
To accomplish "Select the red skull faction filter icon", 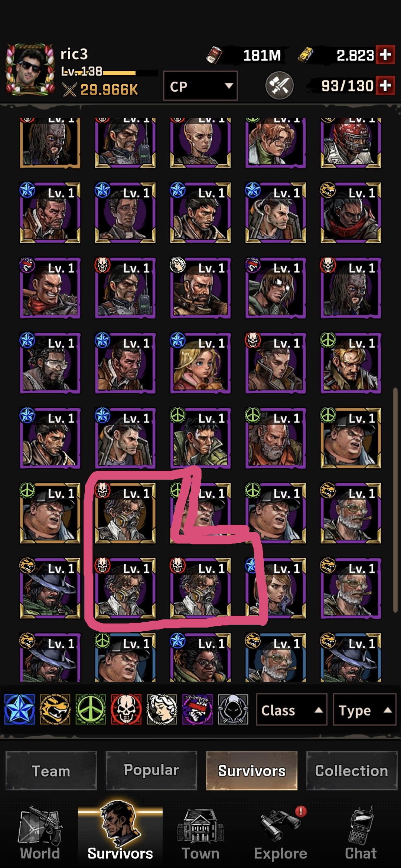I will tap(126, 710).
